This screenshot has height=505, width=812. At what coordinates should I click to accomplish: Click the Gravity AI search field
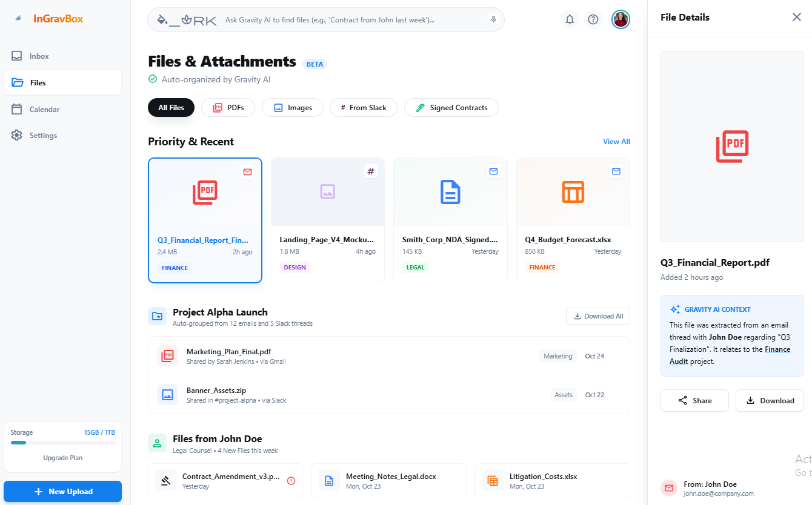[x=326, y=19]
